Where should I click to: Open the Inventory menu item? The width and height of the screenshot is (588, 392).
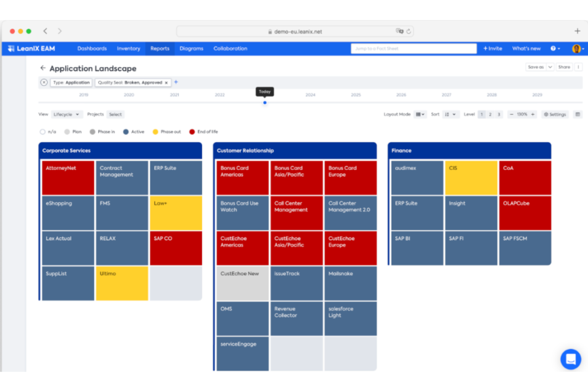click(128, 48)
